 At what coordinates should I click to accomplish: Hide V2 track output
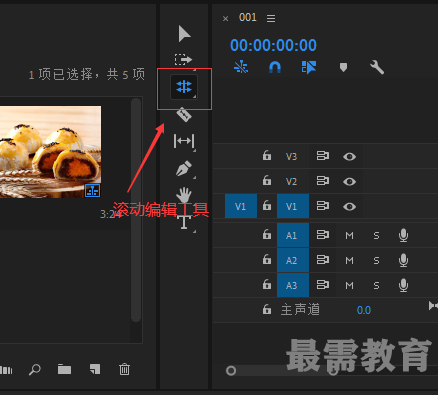[x=349, y=181]
